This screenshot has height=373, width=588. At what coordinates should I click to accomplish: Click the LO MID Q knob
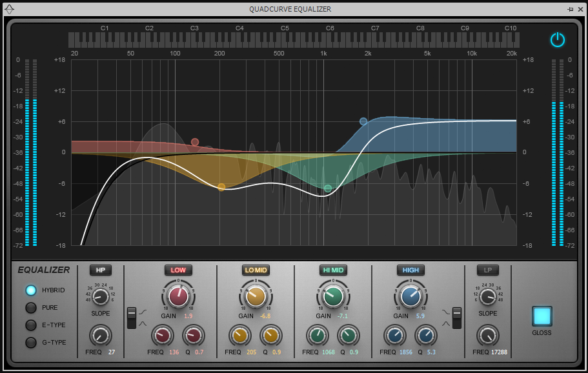tap(270, 336)
